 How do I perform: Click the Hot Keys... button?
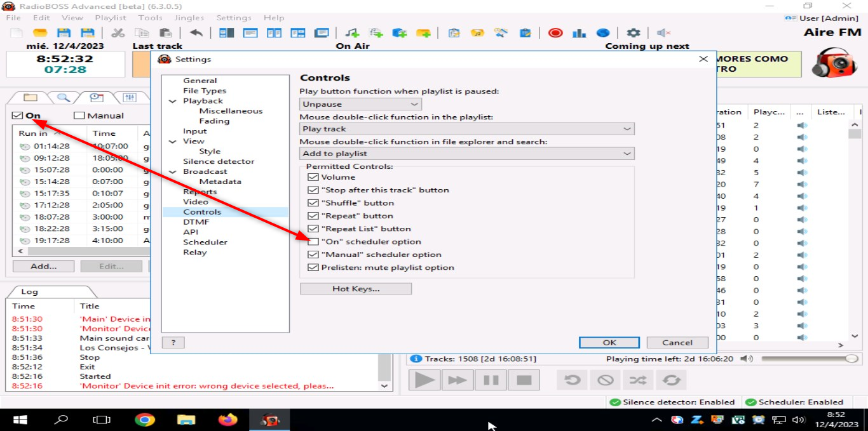(x=355, y=289)
